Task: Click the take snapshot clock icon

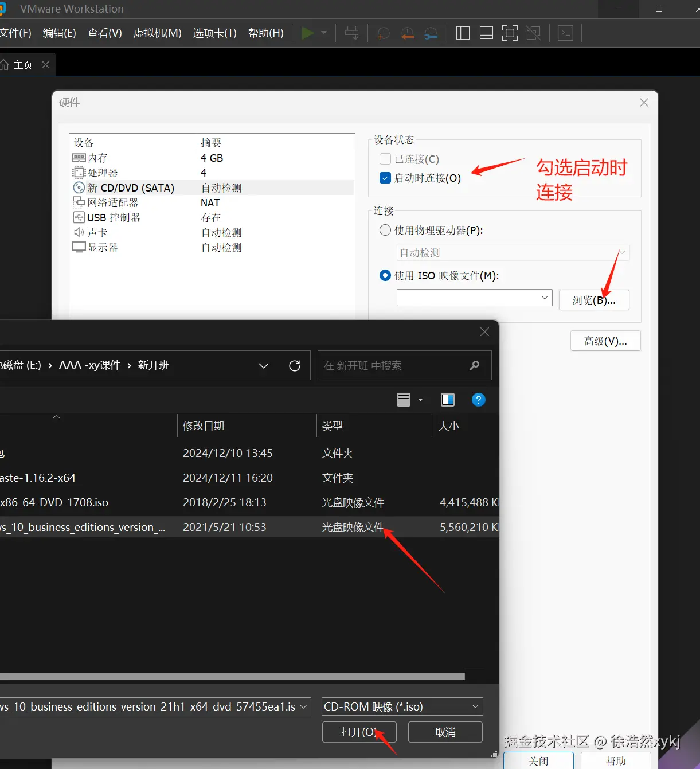Action: (x=383, y=33)
